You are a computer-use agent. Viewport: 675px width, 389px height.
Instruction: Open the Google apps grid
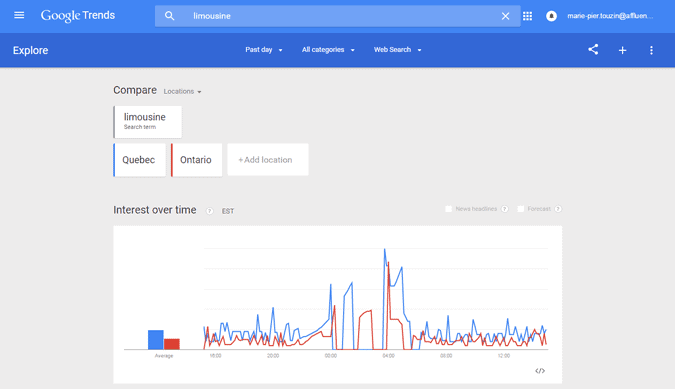coord(527,16)
